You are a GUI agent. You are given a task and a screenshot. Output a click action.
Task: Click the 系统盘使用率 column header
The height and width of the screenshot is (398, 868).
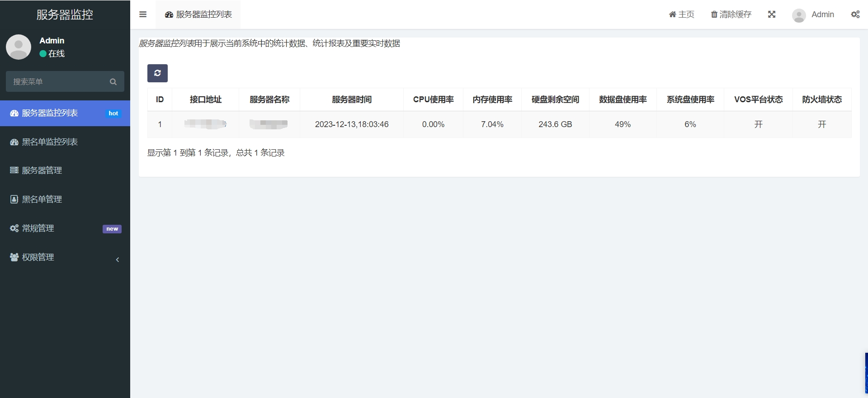pyautogui.click(x=690, y=99)
